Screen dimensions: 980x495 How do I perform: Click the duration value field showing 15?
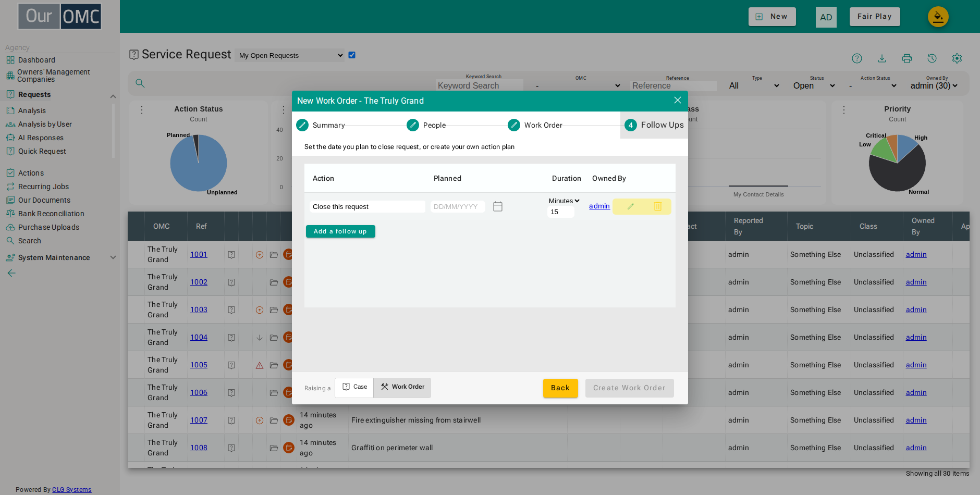[x=561, y=212]
